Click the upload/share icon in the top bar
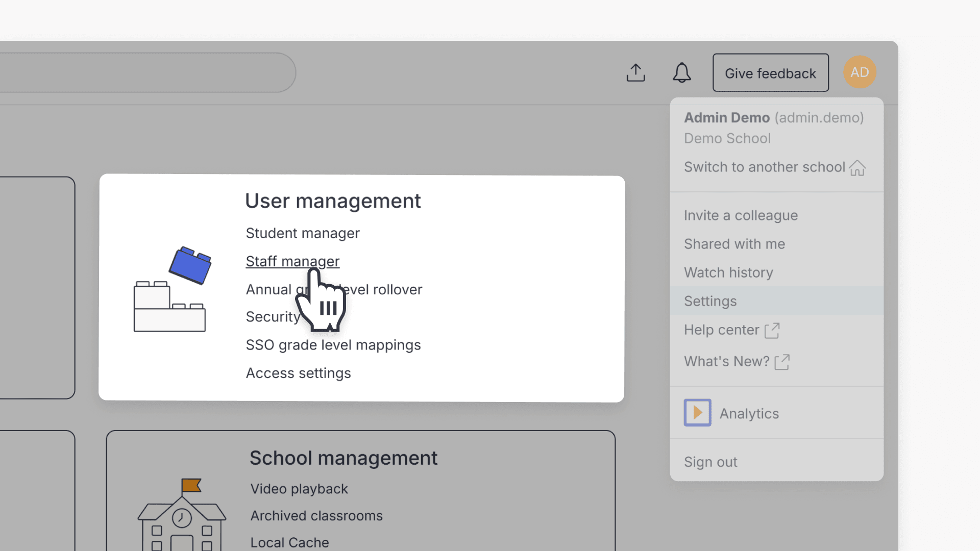Screen dimensions: 980x551 tap(635, 72)
